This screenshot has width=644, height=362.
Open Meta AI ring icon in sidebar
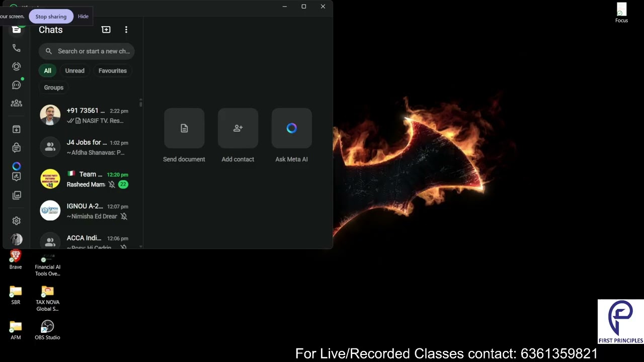point(16,166)
